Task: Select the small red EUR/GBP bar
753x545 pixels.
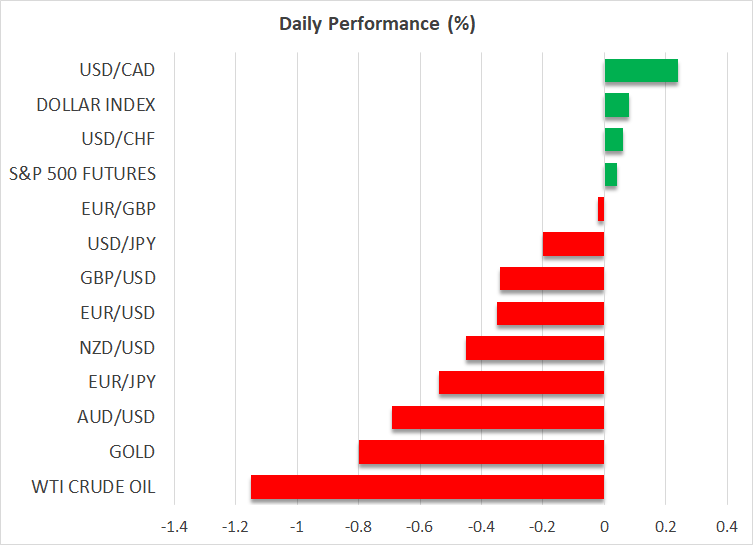Action: pyautogui.click(x=601, y=209)
